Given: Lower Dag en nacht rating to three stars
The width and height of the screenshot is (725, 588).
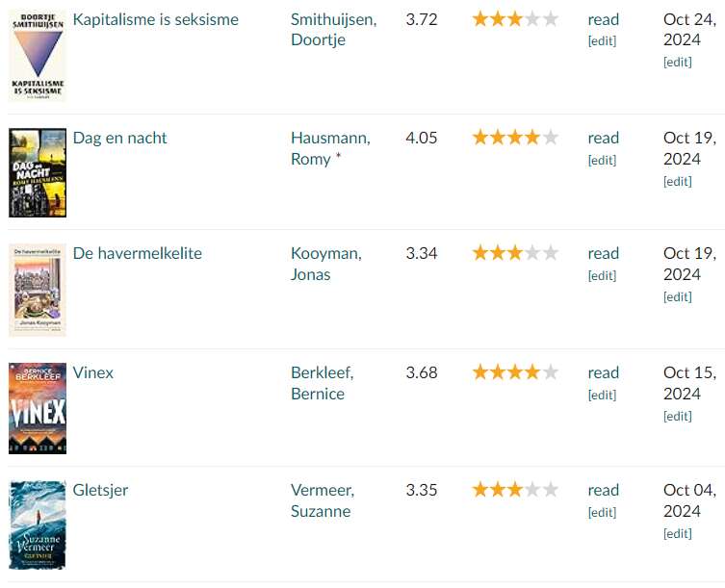Looking at the screenshot, I should tap(515, 138).
